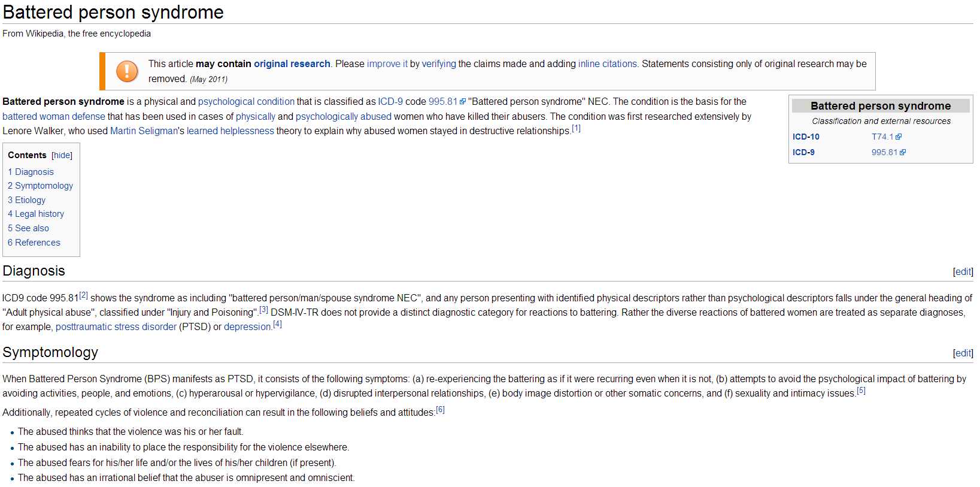980x487 pixels.
Task: Open the learned helplessness article link
Action: point(230,131)
